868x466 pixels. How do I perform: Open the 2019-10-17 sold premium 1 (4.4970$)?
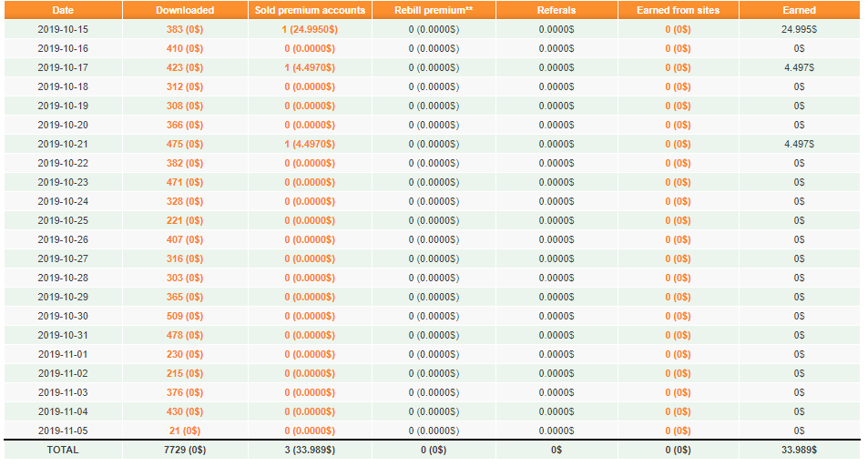310,67
